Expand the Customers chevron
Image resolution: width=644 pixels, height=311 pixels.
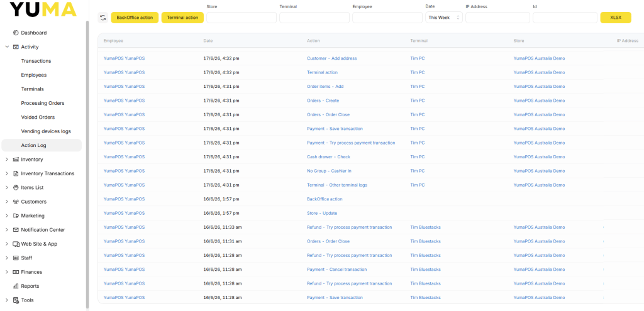point(7,202)
